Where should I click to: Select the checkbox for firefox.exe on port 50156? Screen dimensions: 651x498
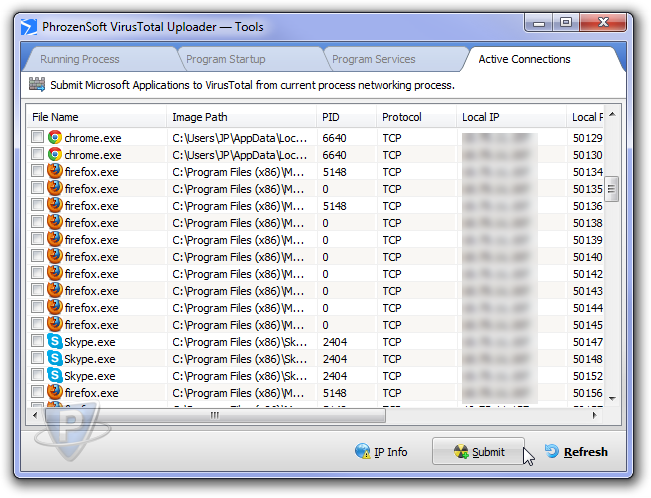pos(37,393)
